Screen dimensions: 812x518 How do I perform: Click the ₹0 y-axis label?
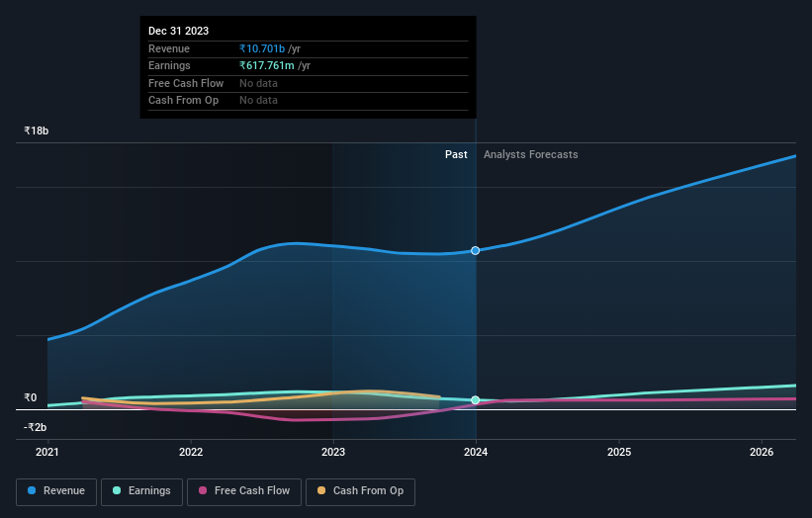point(31,397)
